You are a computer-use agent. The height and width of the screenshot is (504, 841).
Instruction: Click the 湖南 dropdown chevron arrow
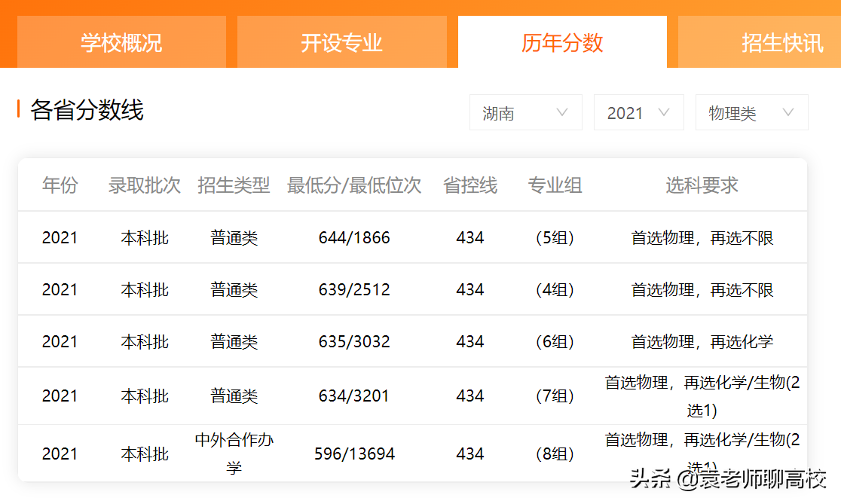coord(562,111)
